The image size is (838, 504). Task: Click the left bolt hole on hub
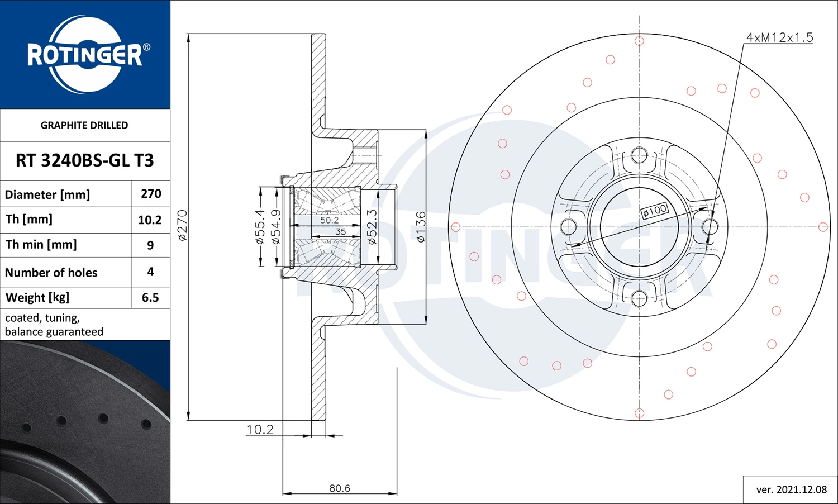[568, 227]
